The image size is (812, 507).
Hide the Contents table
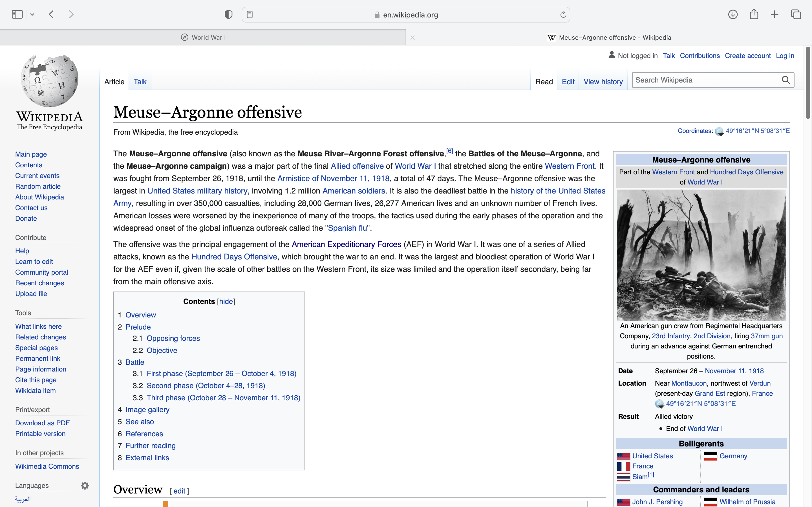pos(226,301)
